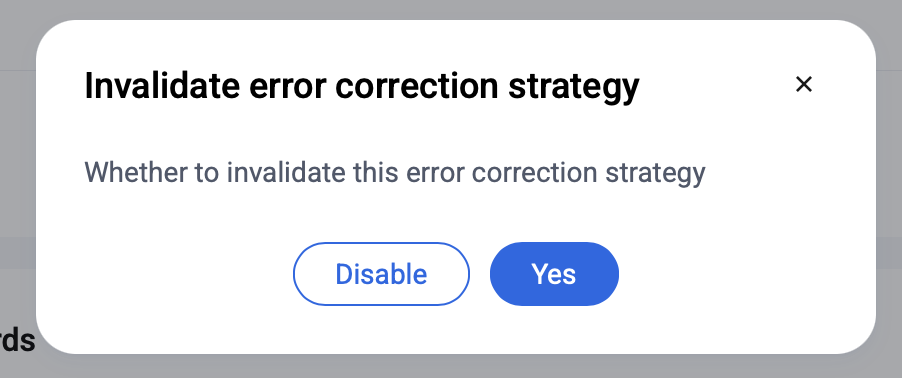Click the Yes button
Screen dimensions: 902x378
(x=554, y=274)
